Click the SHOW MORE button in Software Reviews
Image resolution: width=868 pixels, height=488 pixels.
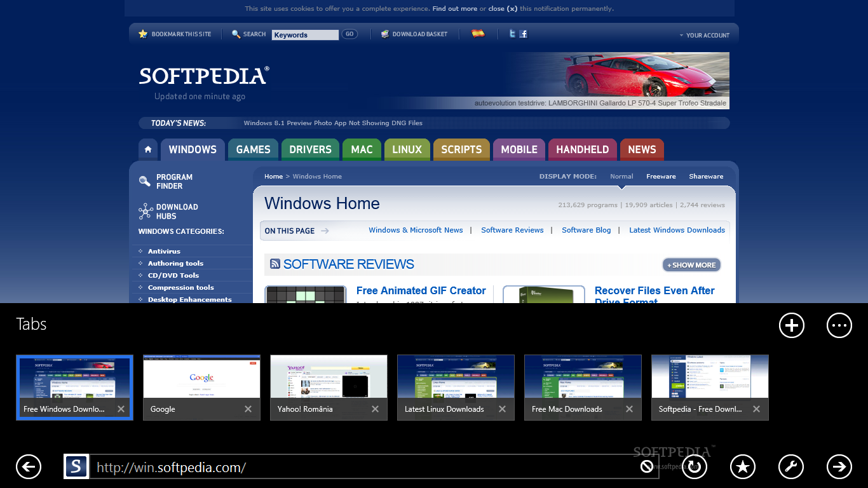[x=691, y=264]
